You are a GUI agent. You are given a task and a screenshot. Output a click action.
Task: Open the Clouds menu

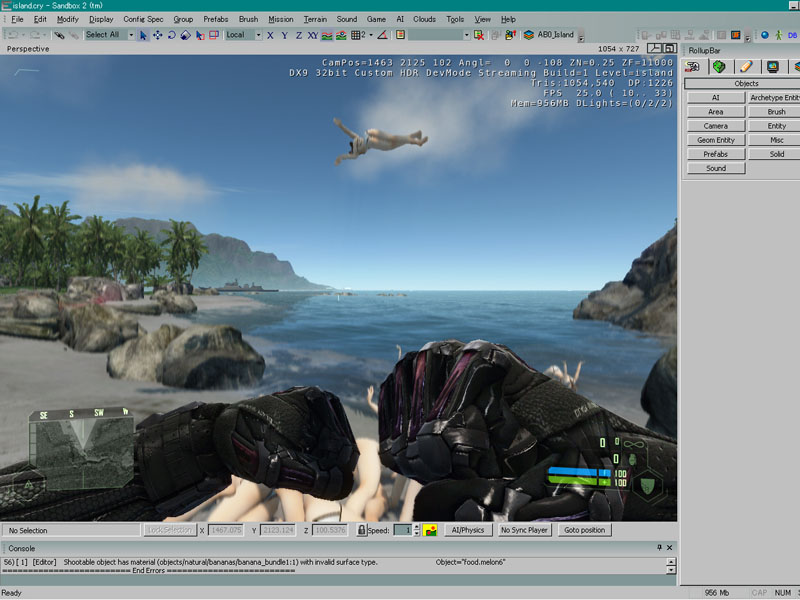(x=424, y=19)
